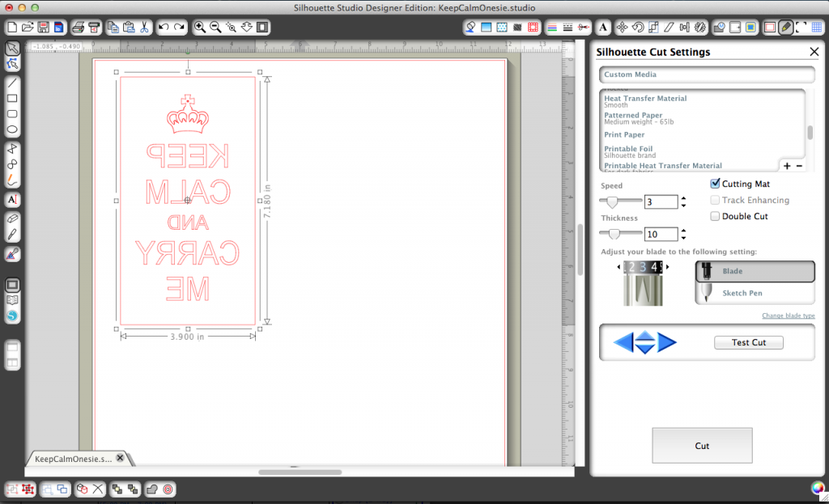The image size is (829, 504).
Task: Open the Grid settings window
Action: coord(817,27)
